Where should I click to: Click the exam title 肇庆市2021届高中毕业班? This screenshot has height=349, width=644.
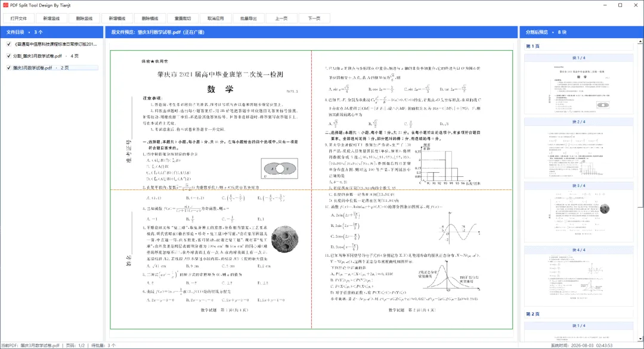pos(220,74)
